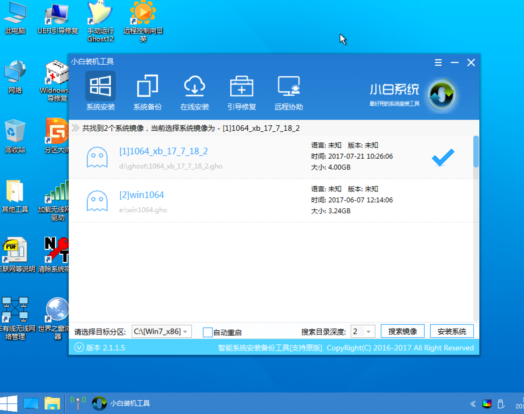This screenshot has height=414, width=524.
Task: Click the 小白系统 round logo
Action: [441, 95]
